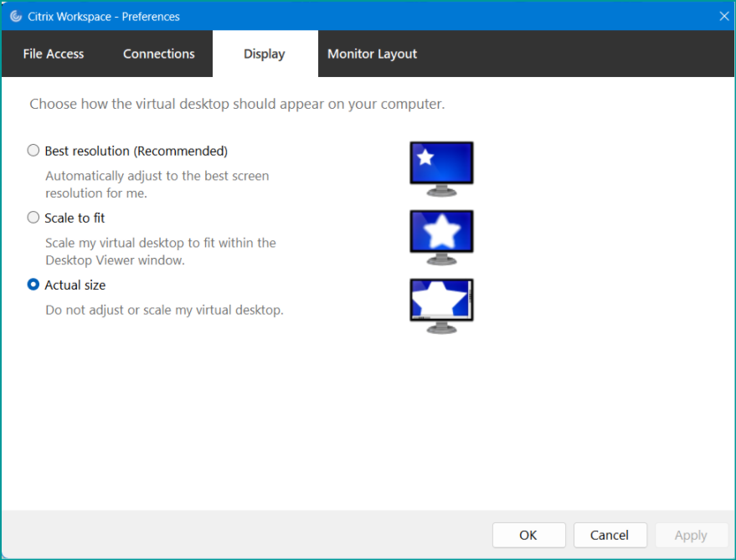Click the 'Choose how the virtual desktop' heading text
Screen dimensions: 736x560
(237, 104)
